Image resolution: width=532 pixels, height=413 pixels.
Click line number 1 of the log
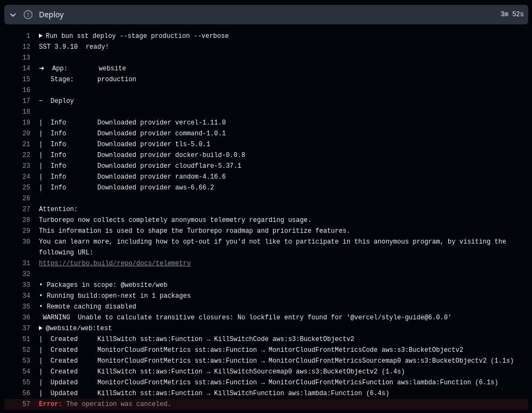click(x=29, y=36)
